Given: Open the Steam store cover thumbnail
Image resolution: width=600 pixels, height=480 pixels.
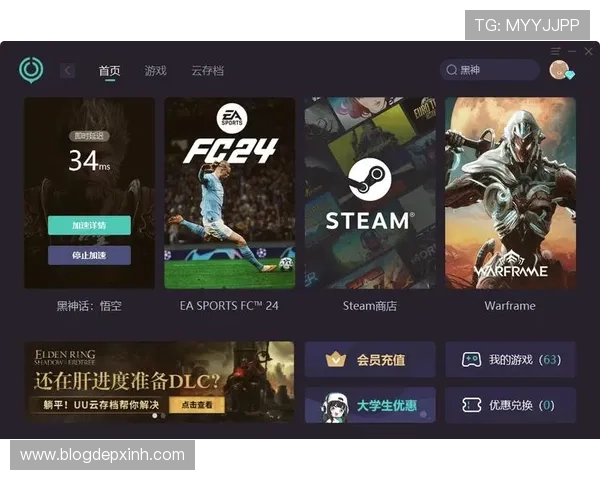Looking at the screenshot, I should [370, 193].
